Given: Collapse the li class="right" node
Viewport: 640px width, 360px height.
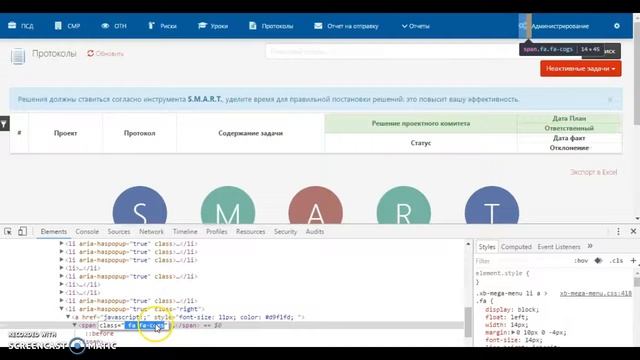Looking at the screenshot, I should (62, 309).
